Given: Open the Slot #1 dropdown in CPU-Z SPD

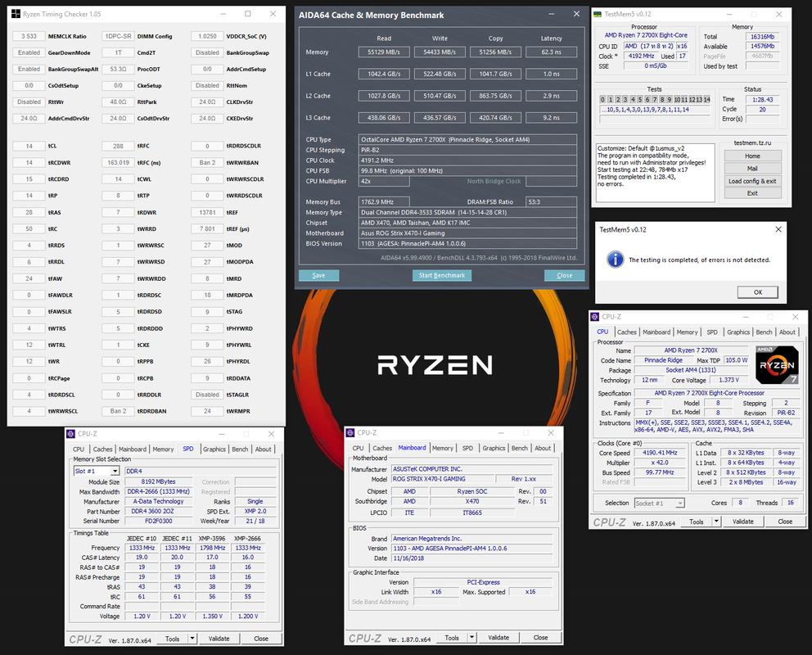Looking at the screenshot, I should pos(115,471).
